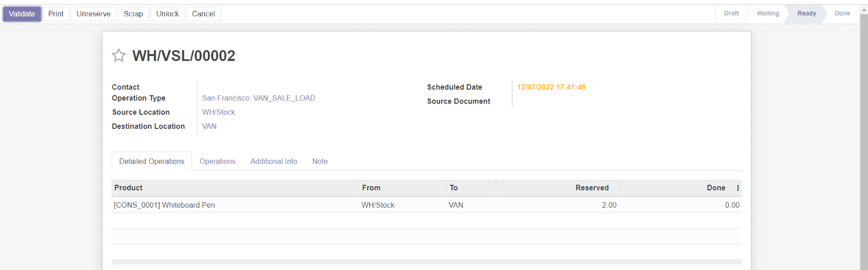This screenshot has width=868, height=270.
Task: Select the Done status stage
Action: pyautogui.click(x=842, y=14)
